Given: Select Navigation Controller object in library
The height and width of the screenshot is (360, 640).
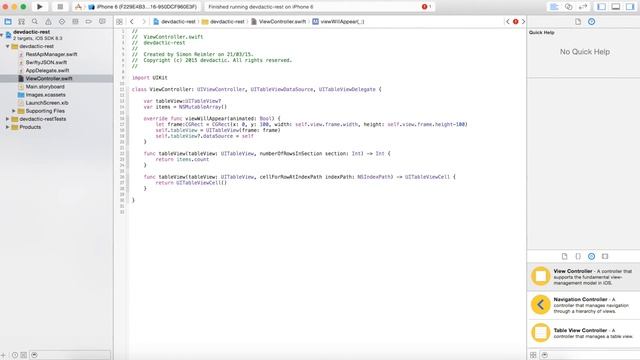Looking at the screenshot, I should click(583, 305).
